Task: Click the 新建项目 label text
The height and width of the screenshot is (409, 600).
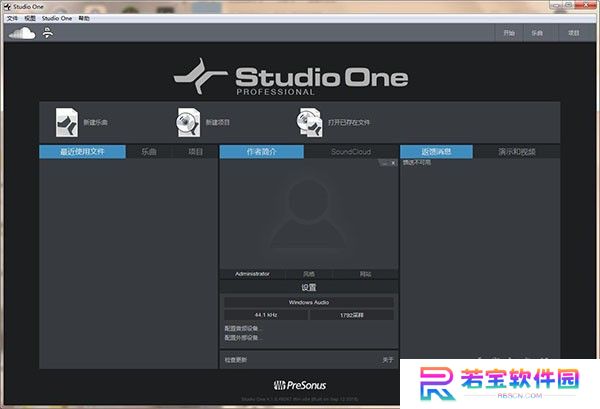Action: 217,122
